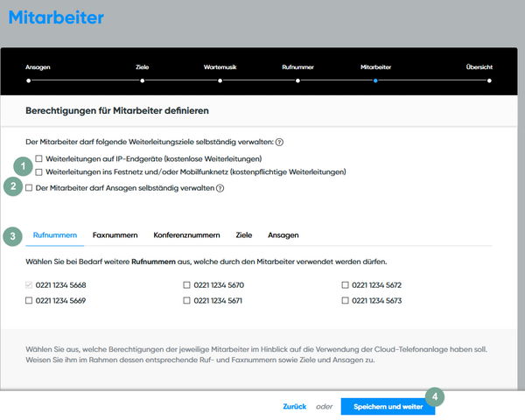This screenshot has height=420, width=525.
Task: Tick the 0221 1234 5669 checkbox
Action: (31, 301)
